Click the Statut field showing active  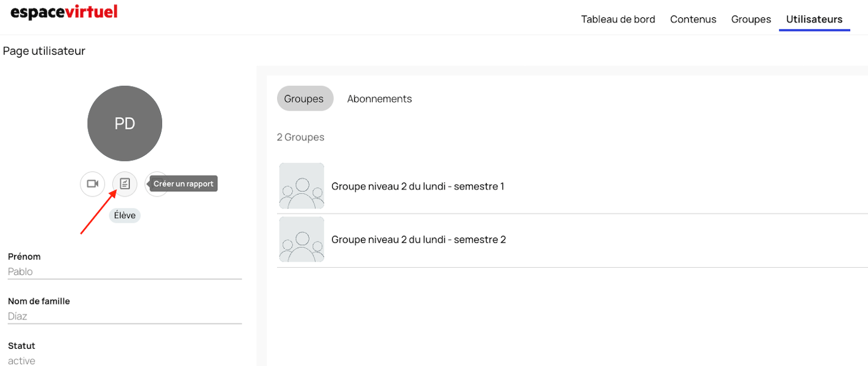click(124, 360)
